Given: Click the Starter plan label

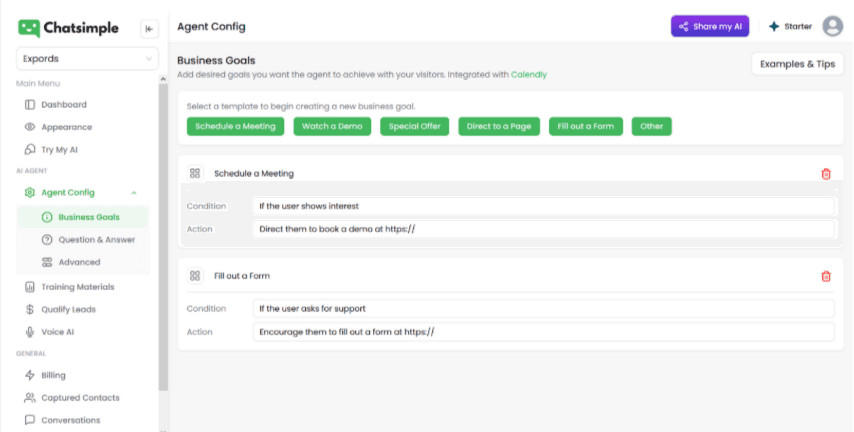Looking at the screenshot, I should click(x=798, y=26).
